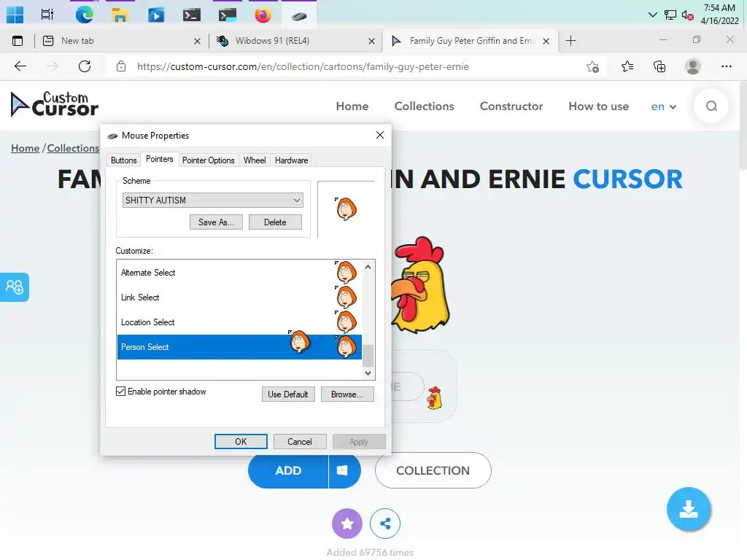View site information lock icon
The height and width of the screenshot is (560, 747).
click(x=121, y=66)
